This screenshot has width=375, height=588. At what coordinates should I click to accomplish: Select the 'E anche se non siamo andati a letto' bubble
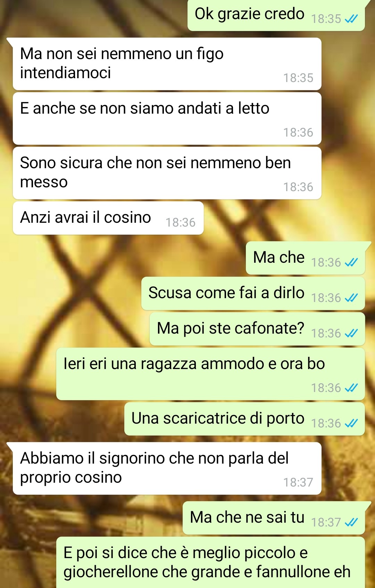[167, 119]
